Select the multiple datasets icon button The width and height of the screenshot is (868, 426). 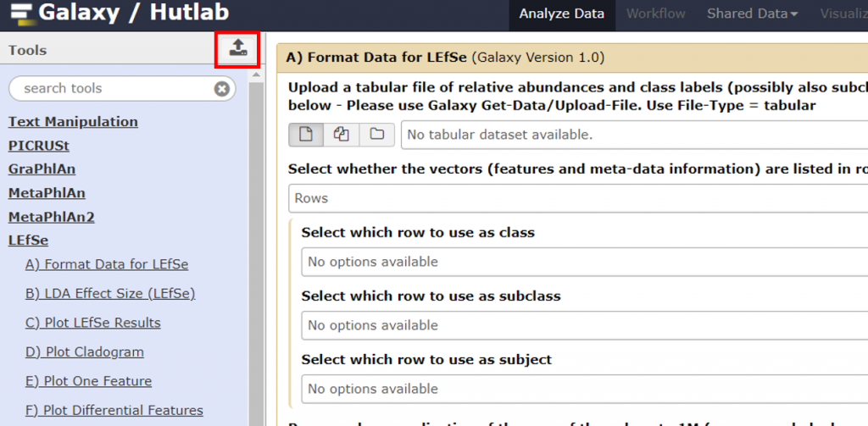[342, 135]
